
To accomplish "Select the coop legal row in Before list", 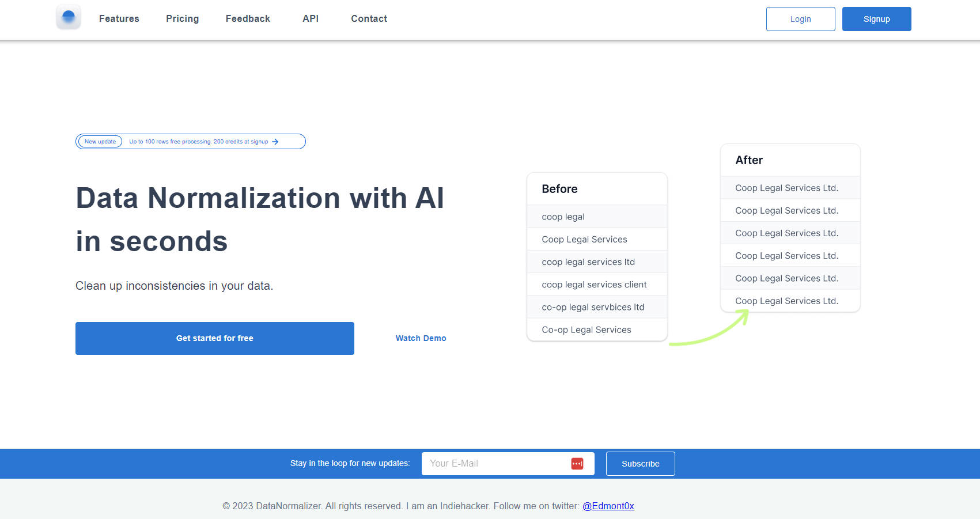I will (597, 216).
